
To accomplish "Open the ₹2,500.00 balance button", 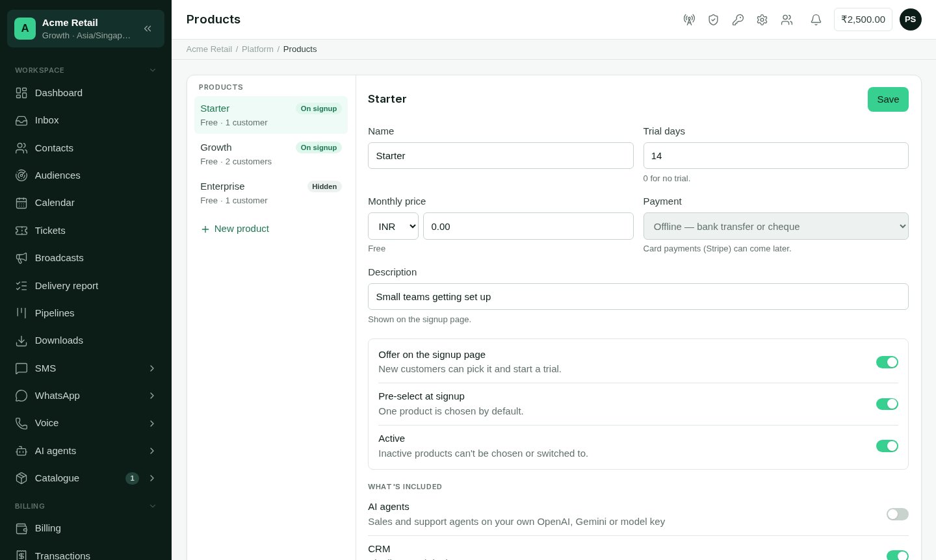I will point(863,19).
